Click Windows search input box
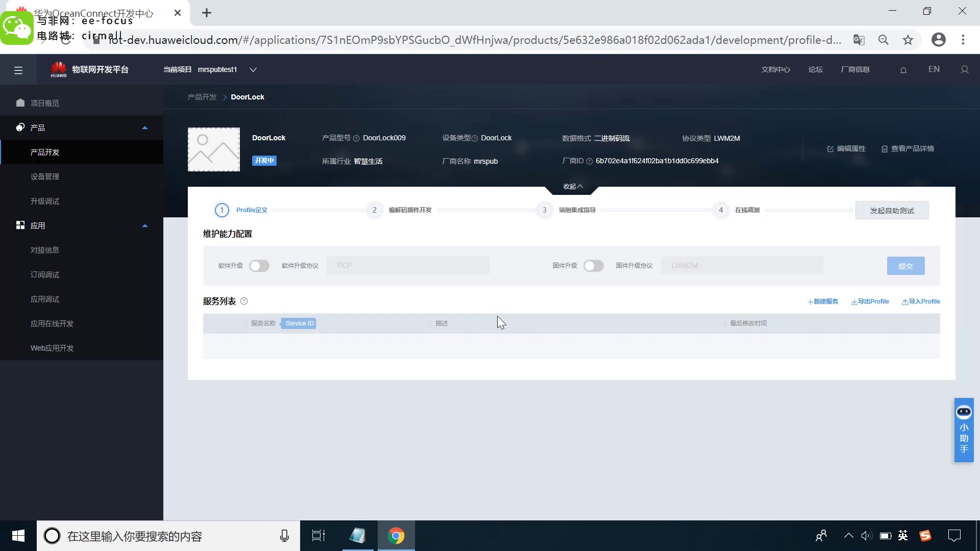The width and height of the screenshot is (980, 551). tap(168, 536)
